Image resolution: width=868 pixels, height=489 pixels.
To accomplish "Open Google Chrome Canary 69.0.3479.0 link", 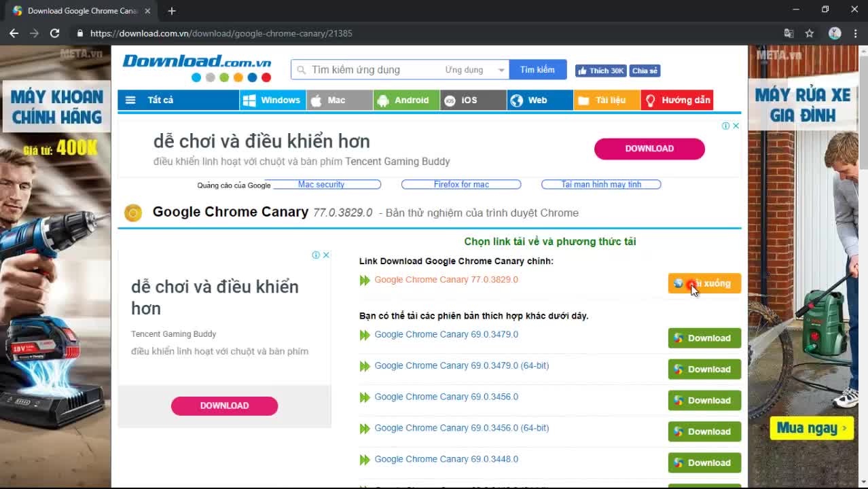I will [446, 334].
